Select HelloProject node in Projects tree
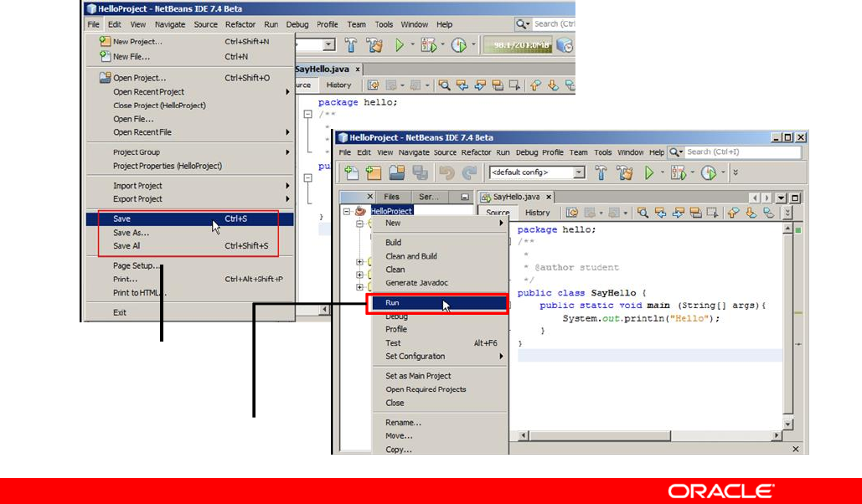Image resolution: width=862 pixels, height=504 pixels. (391, 211)
